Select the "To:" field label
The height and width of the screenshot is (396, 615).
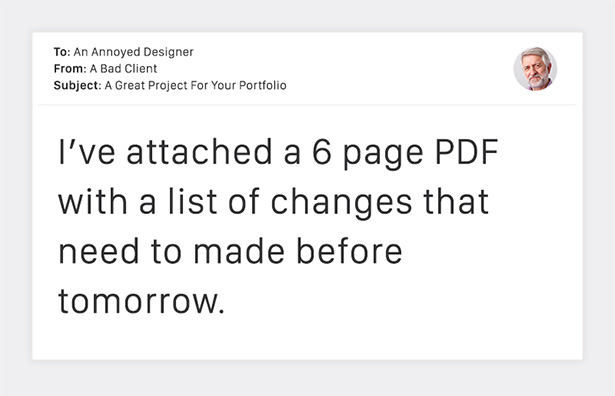[62, 52]
